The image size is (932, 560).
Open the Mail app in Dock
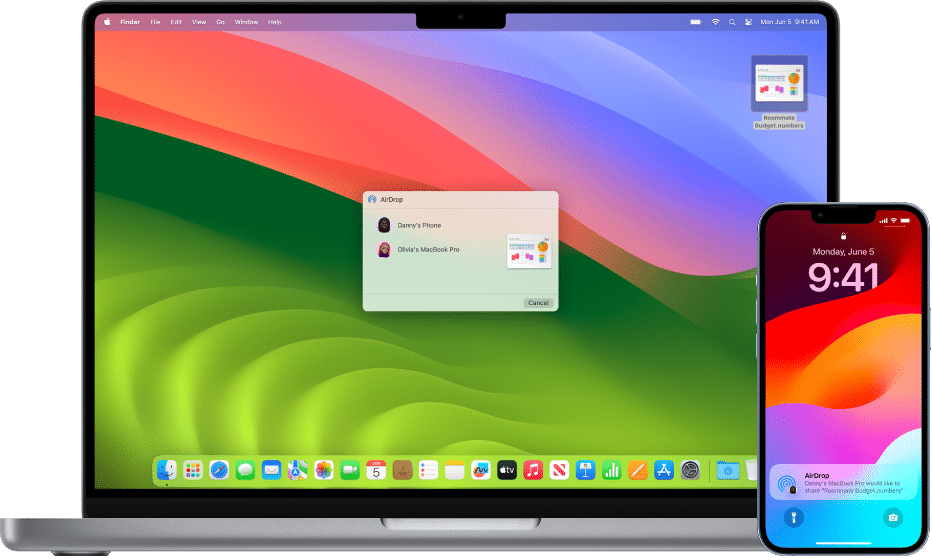tap(271, 471)
